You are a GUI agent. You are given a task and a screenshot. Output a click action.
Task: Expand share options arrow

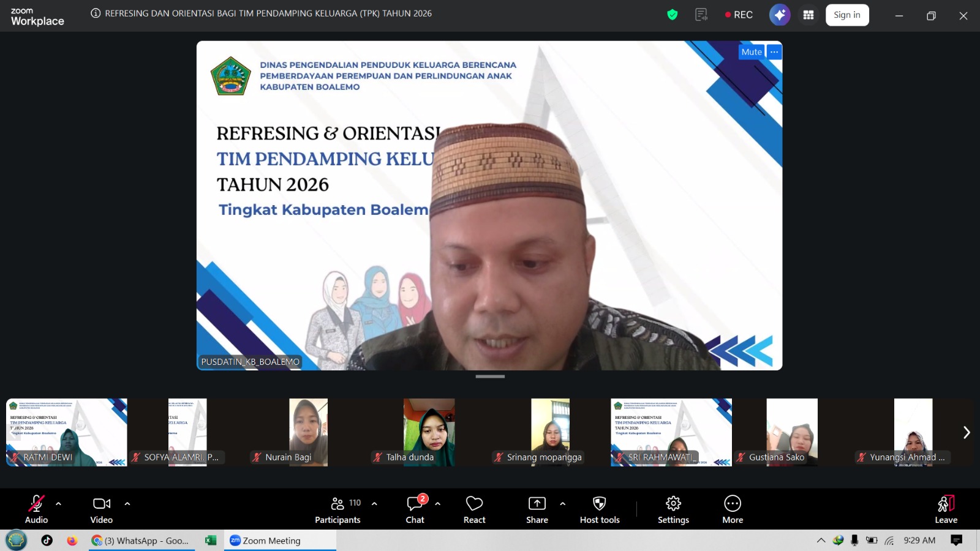point(563,504)
